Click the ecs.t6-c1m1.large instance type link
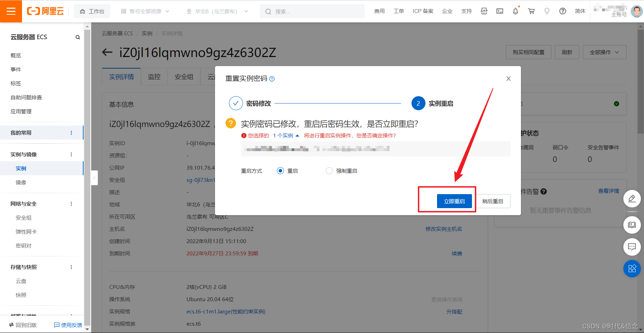 pos(226,312)
